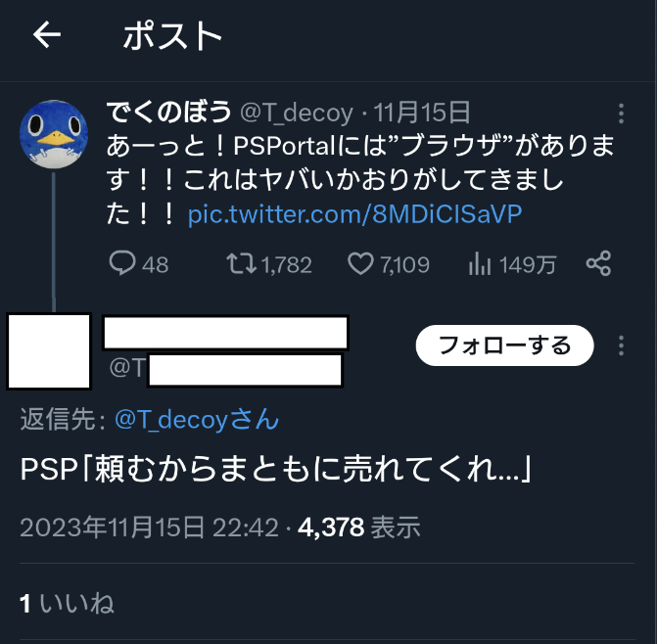Open the reply text PSP「頼むからまともに売れてくれ…」

tap(276, 469)
